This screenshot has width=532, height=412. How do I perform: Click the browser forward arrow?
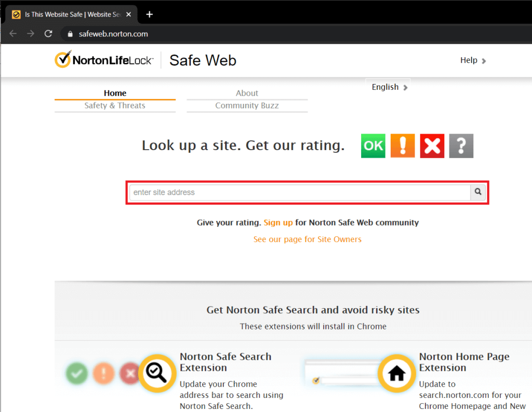31,34
